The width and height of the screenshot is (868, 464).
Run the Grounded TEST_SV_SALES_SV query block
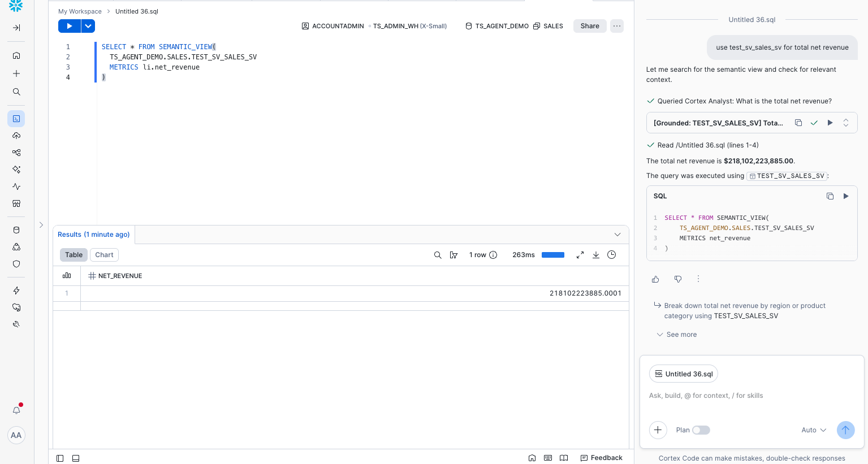pos(830,123)
